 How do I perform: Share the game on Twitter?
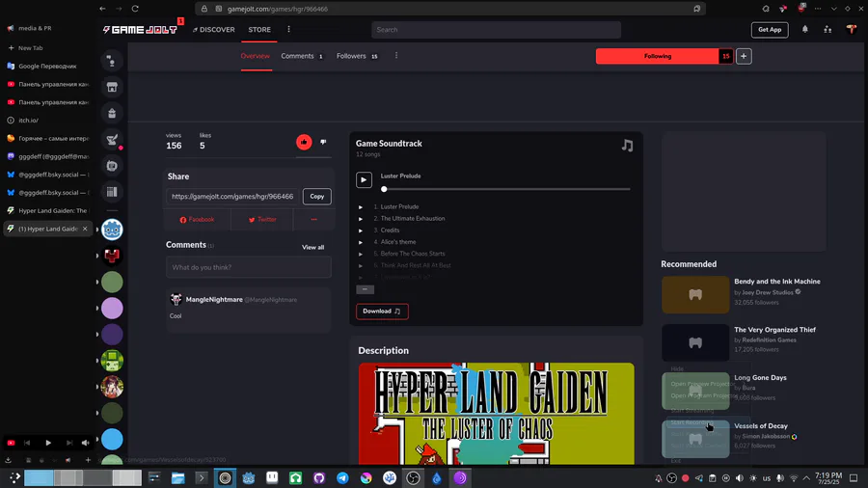coord(262,220)
